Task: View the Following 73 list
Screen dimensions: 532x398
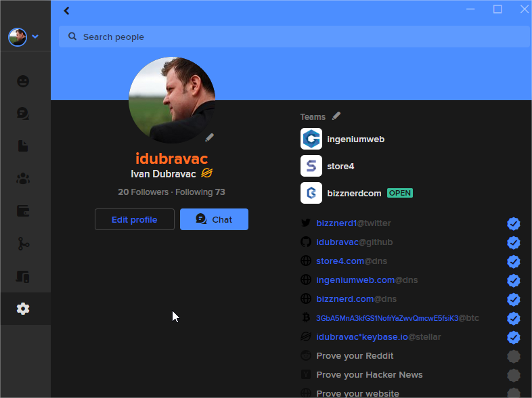Action: pos(200,192)
